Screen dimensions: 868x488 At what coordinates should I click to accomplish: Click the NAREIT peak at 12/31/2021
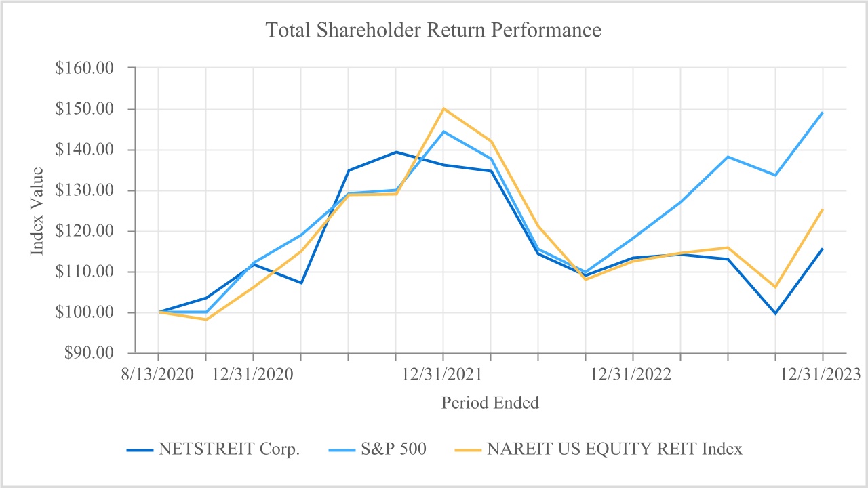443,108
